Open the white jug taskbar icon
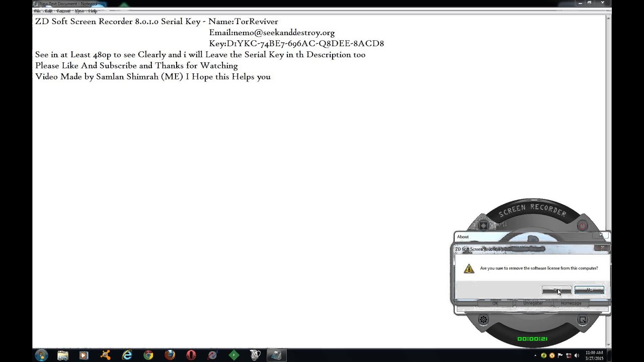Image resolution: width=644 pixels, height=362 pixels. pyautogui.click(x=255, y=355)
